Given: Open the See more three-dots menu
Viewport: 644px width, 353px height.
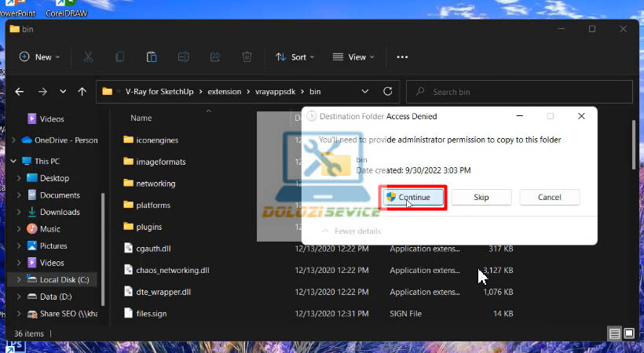Looking at the screenshot, I should (x=402, y=57).
